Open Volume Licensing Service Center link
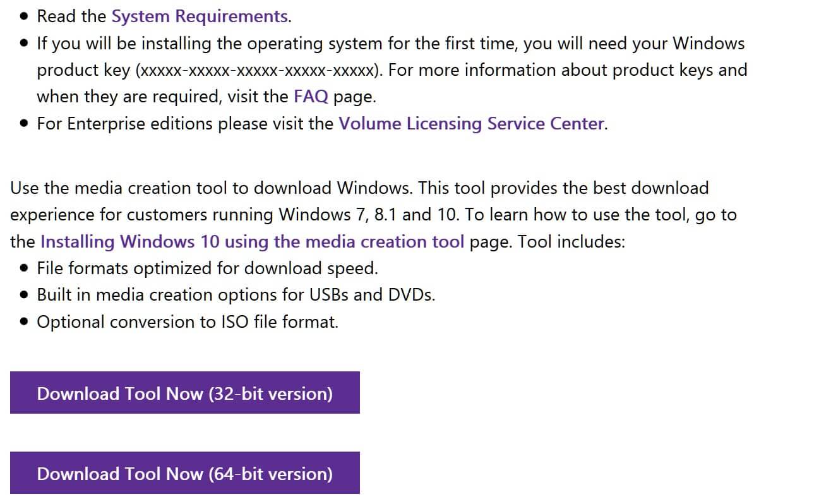Screen dimensions: 831x504 pos(471,123)
